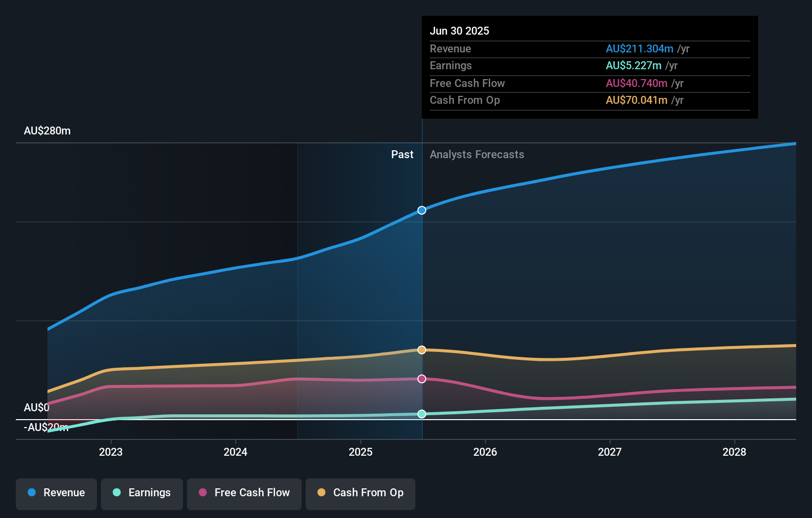Select the pink Free Cash Flow marker
812x518 pixels.
pyautogui.click(x=421, y=379)
